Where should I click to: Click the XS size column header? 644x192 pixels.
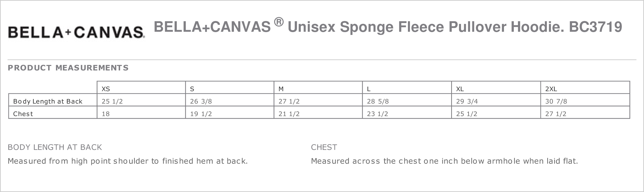pyautogui.click(x=141, y=87)
